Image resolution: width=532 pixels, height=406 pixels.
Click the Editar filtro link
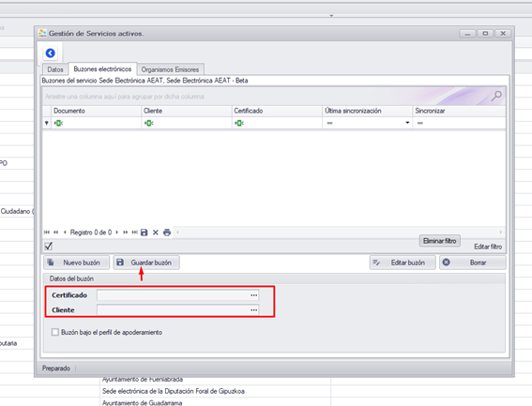click(488, 247)
